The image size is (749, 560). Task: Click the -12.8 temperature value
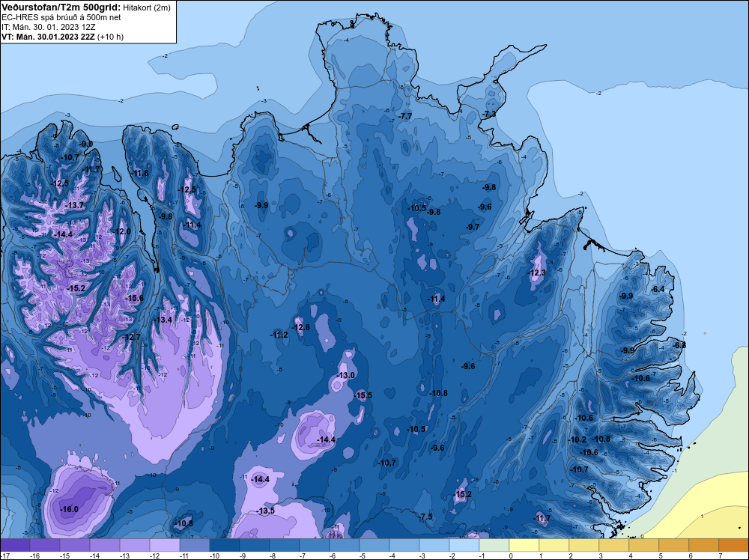tap(300, 327)
